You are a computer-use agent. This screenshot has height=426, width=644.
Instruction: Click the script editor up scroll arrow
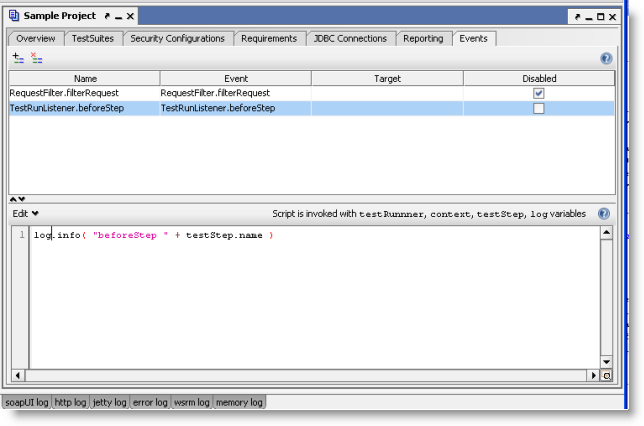click(x=606, y=233)
